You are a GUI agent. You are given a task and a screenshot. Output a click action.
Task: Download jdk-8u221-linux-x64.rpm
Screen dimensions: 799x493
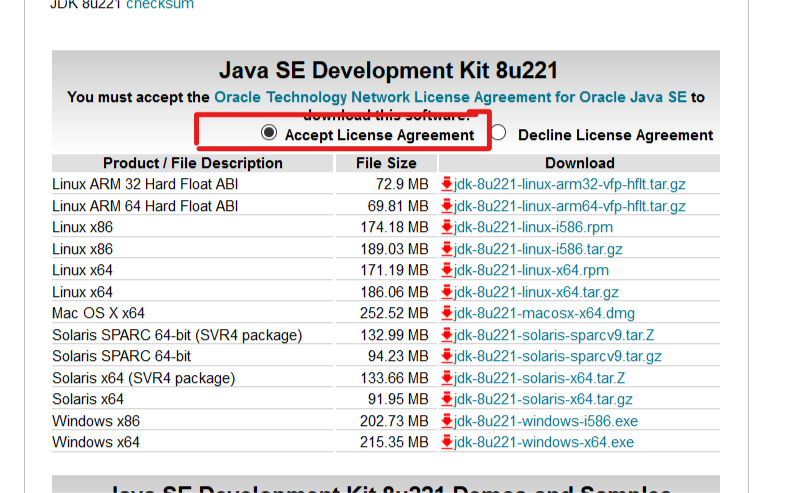531,270
